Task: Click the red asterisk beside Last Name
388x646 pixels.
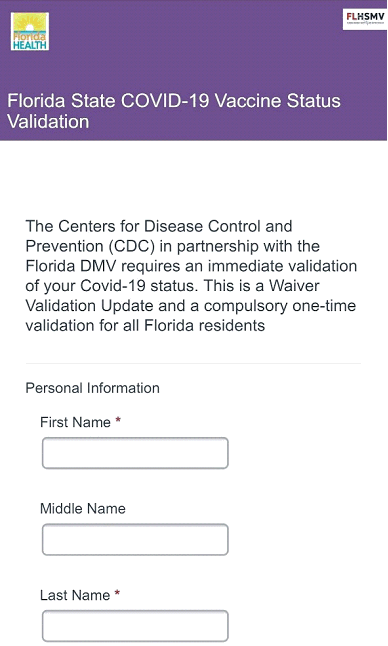Action: click(117, 594)
